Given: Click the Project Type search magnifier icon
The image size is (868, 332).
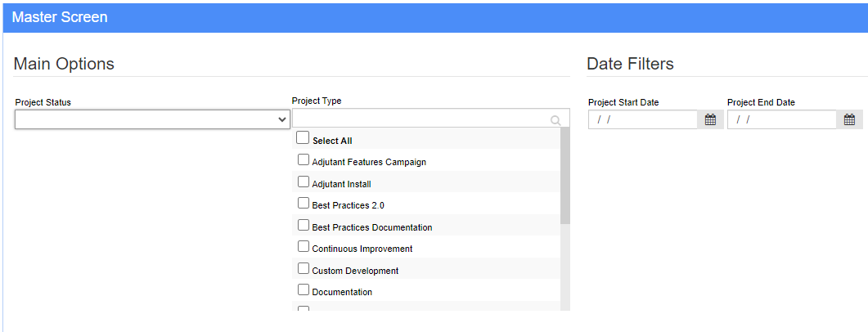Looking at the screenshot, I should point(555,121).
